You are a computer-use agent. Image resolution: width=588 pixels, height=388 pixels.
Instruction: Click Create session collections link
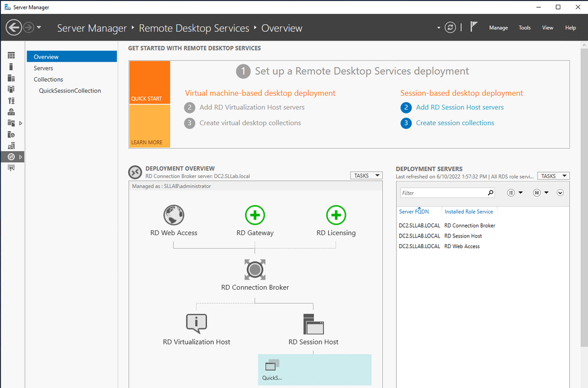[455, 123]
